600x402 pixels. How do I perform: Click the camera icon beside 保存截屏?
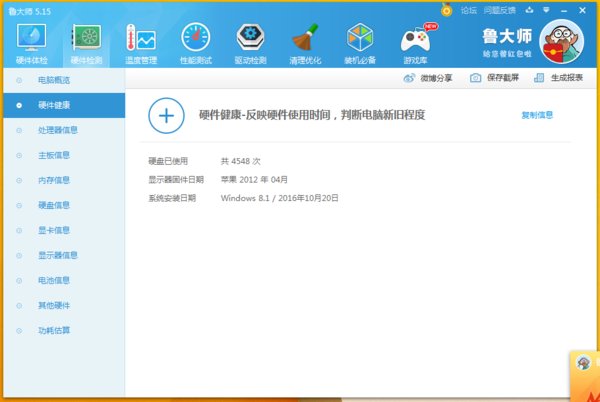click(475, 78)
